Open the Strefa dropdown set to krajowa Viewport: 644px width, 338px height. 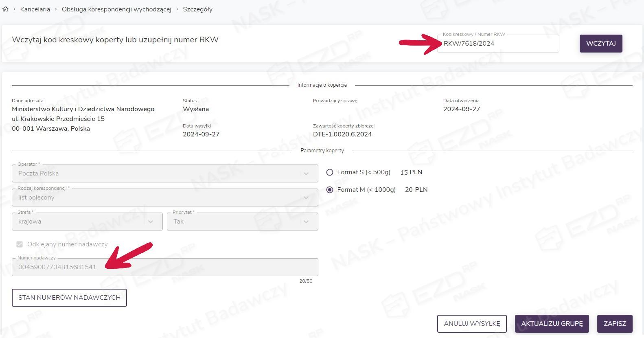click(x=87, y=222)
